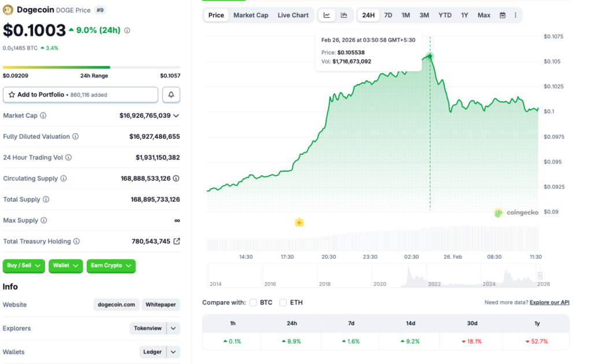Click the notification bell icon
The image size is (592, 364).
(171, 94)
